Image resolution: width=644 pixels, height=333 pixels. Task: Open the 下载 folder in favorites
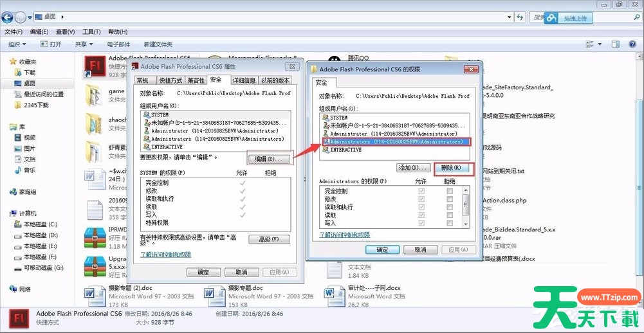click(25, 72)
